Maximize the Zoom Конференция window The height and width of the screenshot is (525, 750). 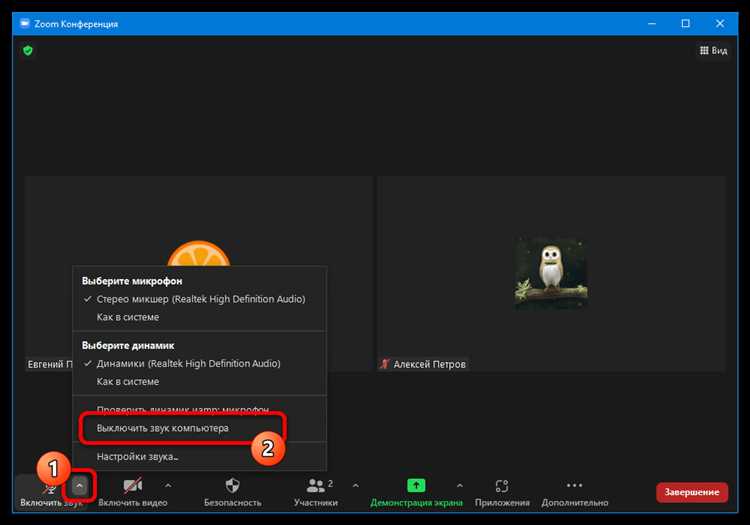click(x=685, y=23)
